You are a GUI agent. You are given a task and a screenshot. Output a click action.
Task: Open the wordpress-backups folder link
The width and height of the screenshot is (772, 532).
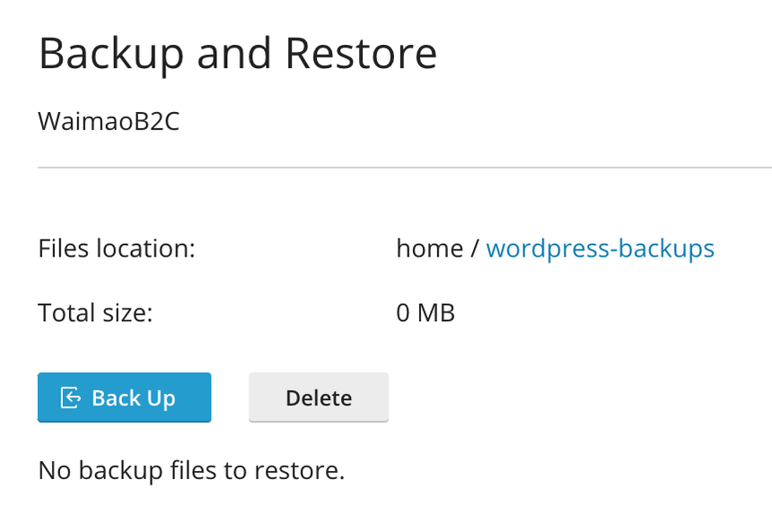[600, 249]
